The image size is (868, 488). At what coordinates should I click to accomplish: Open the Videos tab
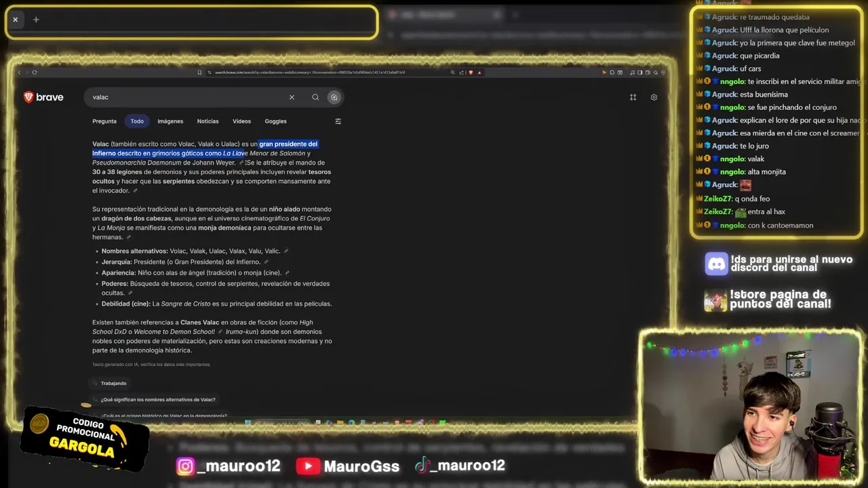coord(241,121)
